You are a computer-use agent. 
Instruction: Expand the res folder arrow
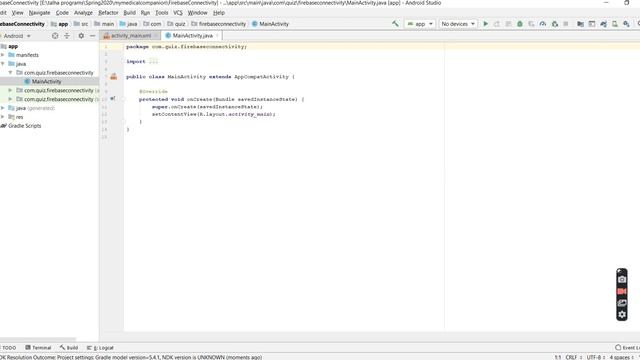[3, 117]
